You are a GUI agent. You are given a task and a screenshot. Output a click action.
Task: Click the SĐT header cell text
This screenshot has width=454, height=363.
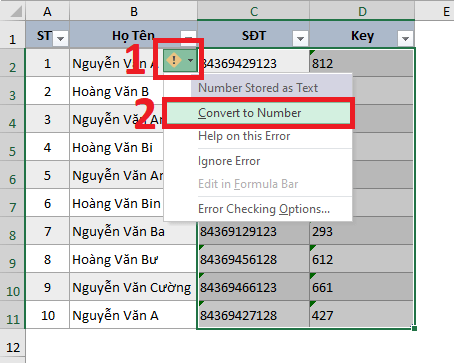(x=254, y=35)
